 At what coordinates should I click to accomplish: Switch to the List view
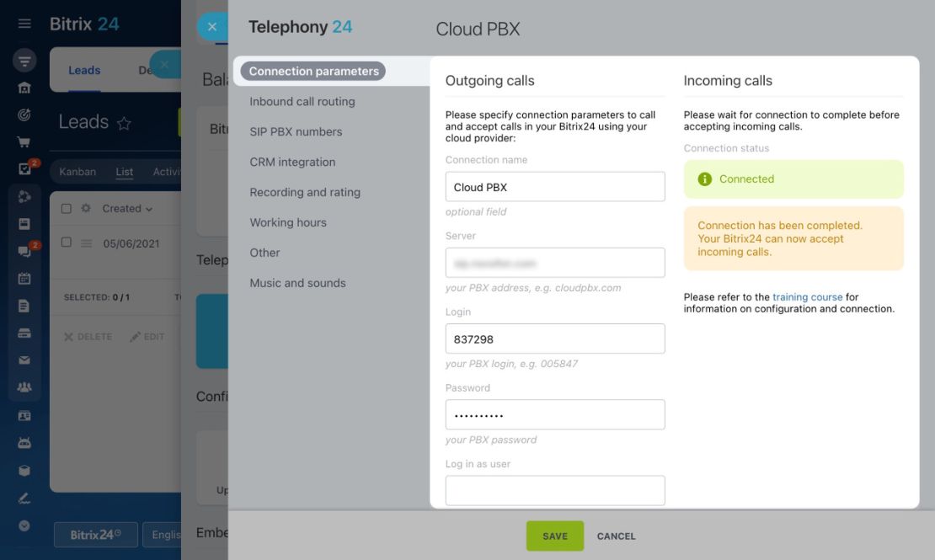(125, 172)
